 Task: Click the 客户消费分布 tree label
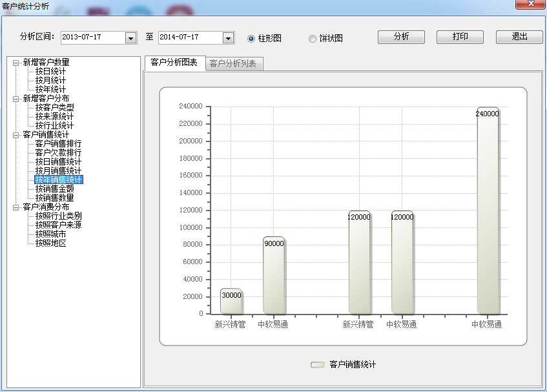pos(46,207)
